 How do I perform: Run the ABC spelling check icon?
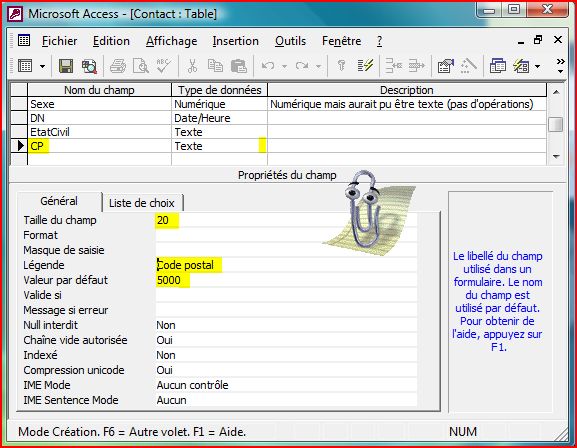(x=163, y=66)
